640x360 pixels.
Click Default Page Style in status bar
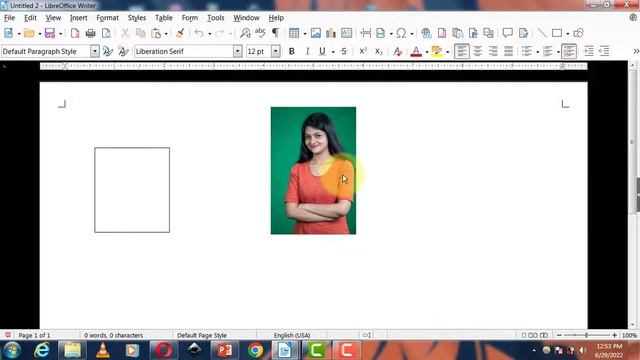click(x=202, y=335)
